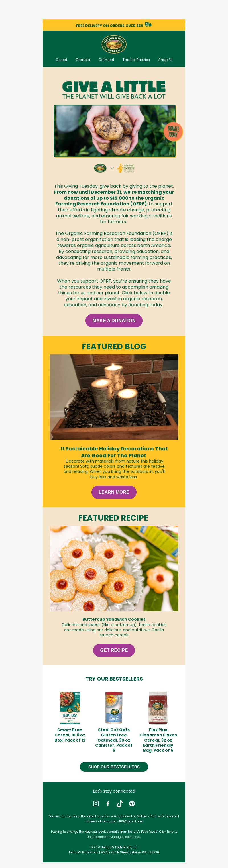Select Shop All in navigation
Screen dimensions: 228x868
pos(165,60)
